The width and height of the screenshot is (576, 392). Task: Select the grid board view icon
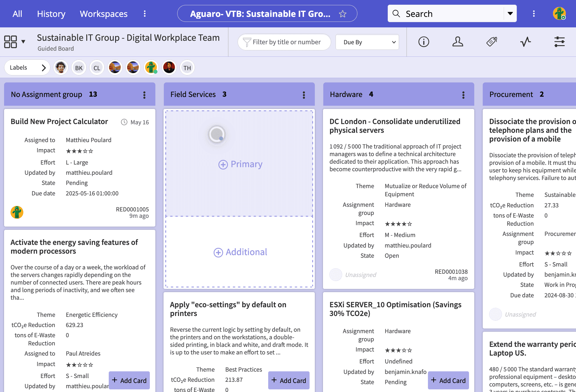point(10,42)
